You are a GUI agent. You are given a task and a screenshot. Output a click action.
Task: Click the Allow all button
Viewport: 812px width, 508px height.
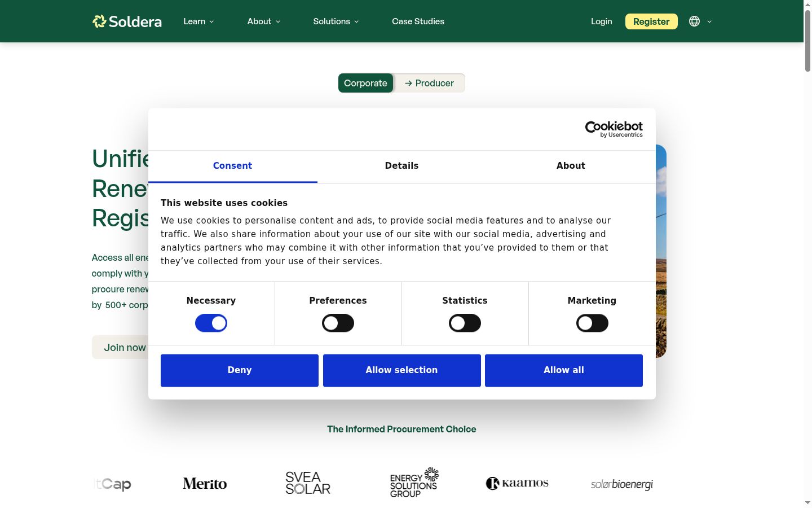coord(564,370)
